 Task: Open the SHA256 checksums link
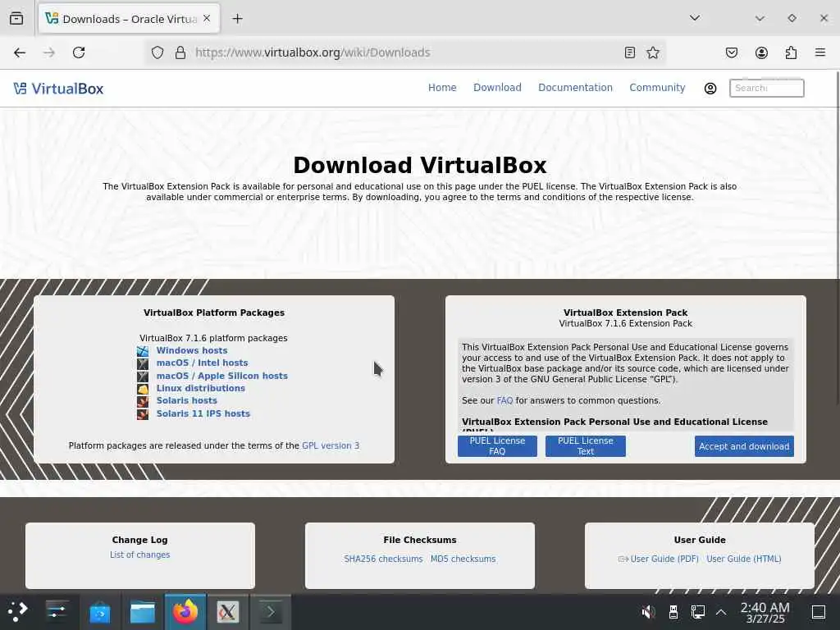[383, 559]
